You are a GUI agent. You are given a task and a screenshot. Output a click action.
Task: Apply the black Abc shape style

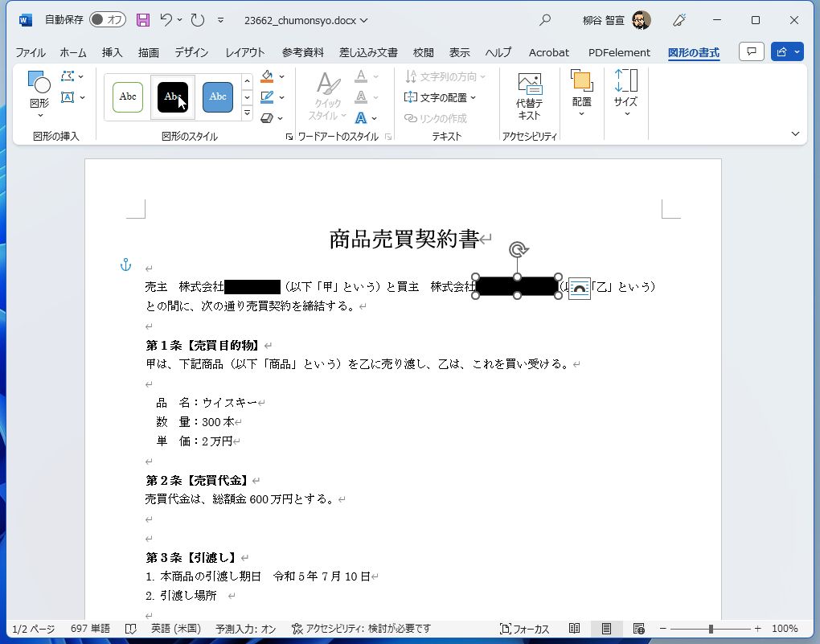tap(172, 96)
